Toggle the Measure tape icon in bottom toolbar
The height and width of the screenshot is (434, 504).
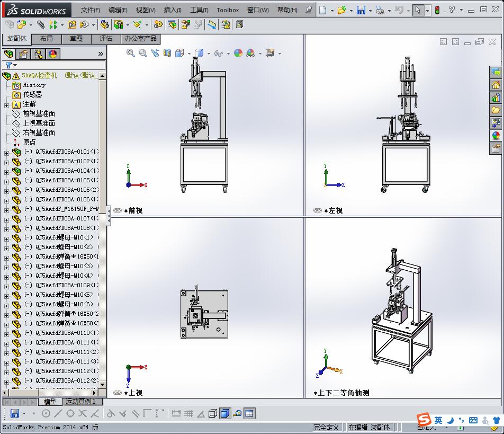pos(237,413)
